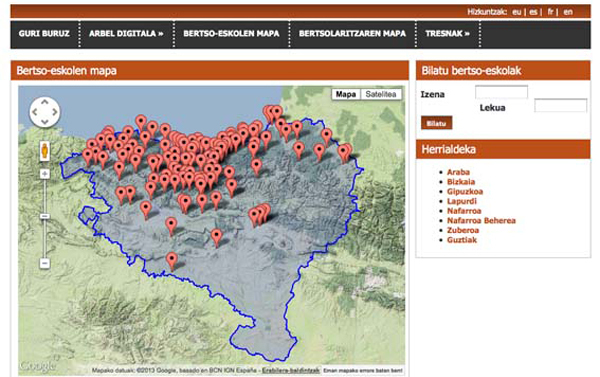Image resolution: width=600 pixels, height=377 pixels.
Task: Filter by Bizkaia province
Action: point(461,182)
